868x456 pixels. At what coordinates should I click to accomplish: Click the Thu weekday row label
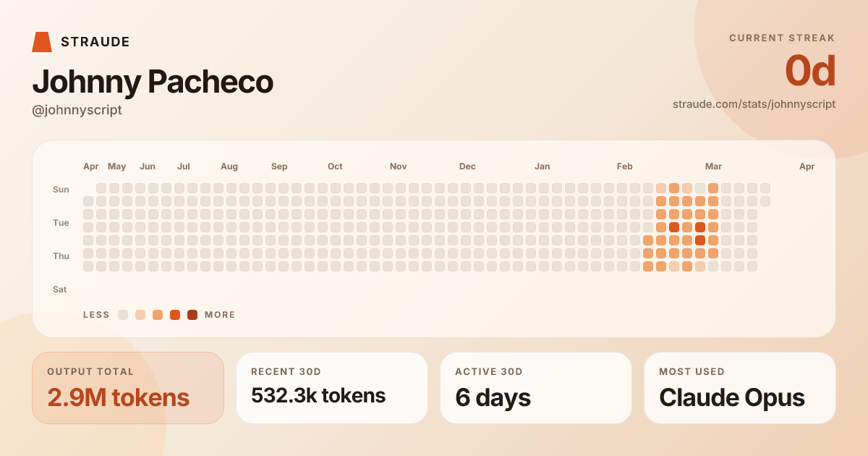[61, 256]
